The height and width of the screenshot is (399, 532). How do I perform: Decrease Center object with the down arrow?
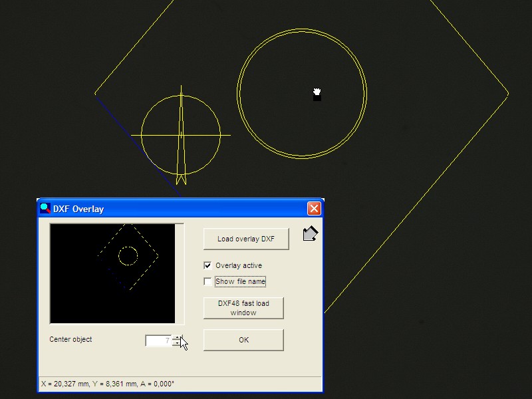click(x=176, y=344)
